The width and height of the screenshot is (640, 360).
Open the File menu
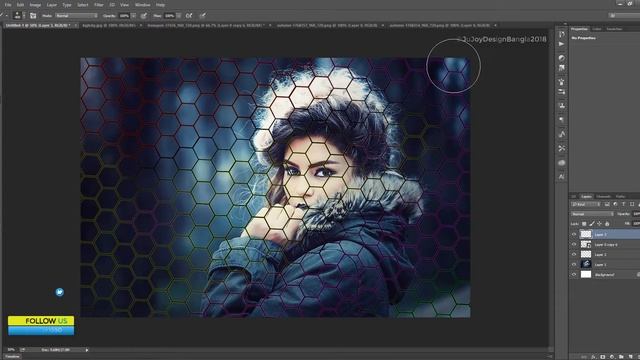[x=8, y=5]
